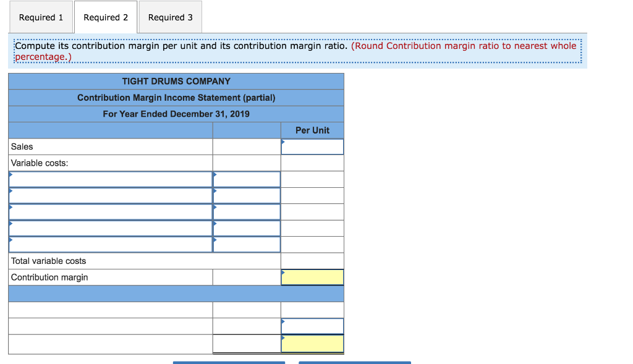Viewport: 633px width, 364px height.
Task: Switch to the Required 3 tab
Action: point(170,17)
